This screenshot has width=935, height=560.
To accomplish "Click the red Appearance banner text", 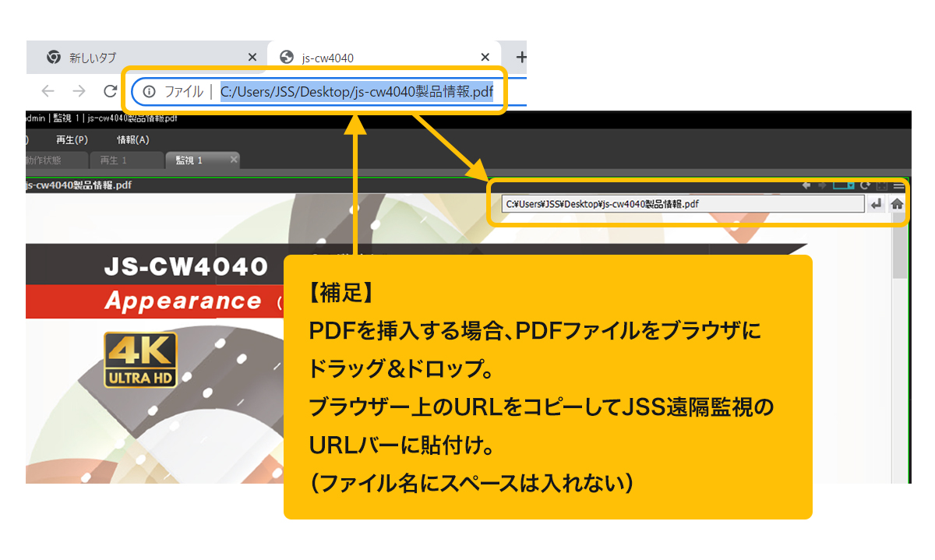I will coord(183,301).
